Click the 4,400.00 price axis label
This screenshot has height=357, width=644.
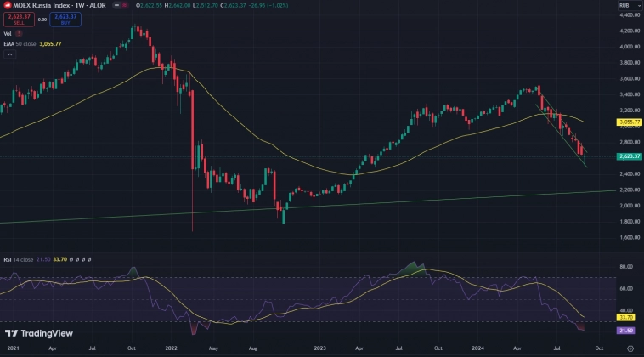pyautogui.click(x=630, y=14)
